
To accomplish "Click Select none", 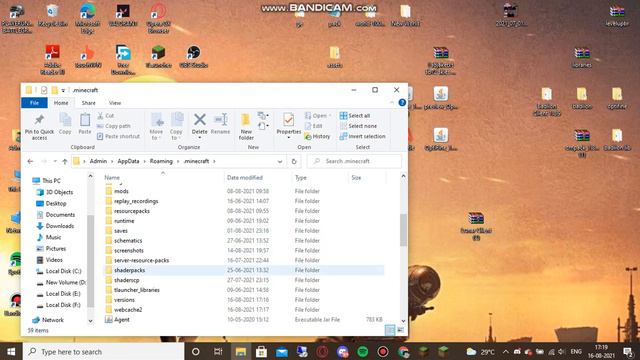I will [x=358, y=126].
